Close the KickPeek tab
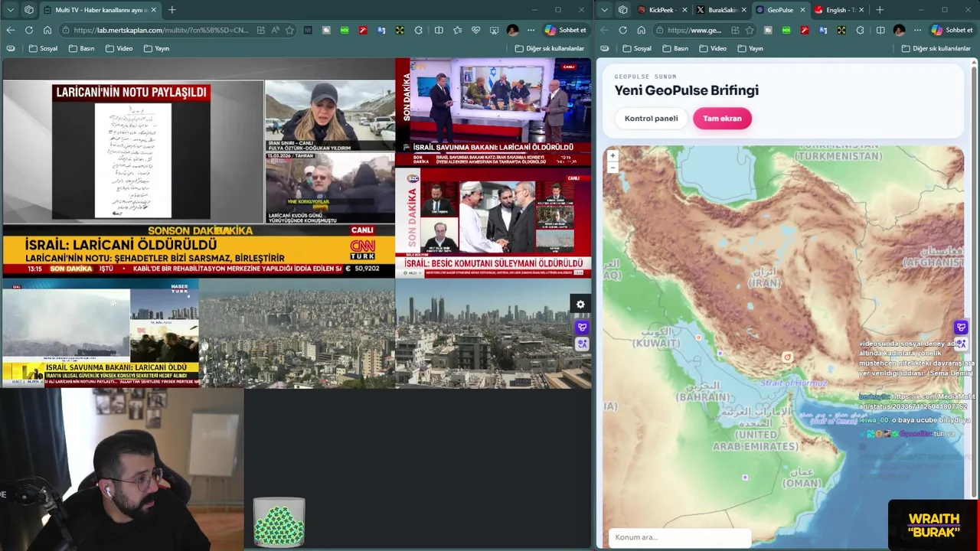This screenshot has width=980, height=551. [684, 10]
